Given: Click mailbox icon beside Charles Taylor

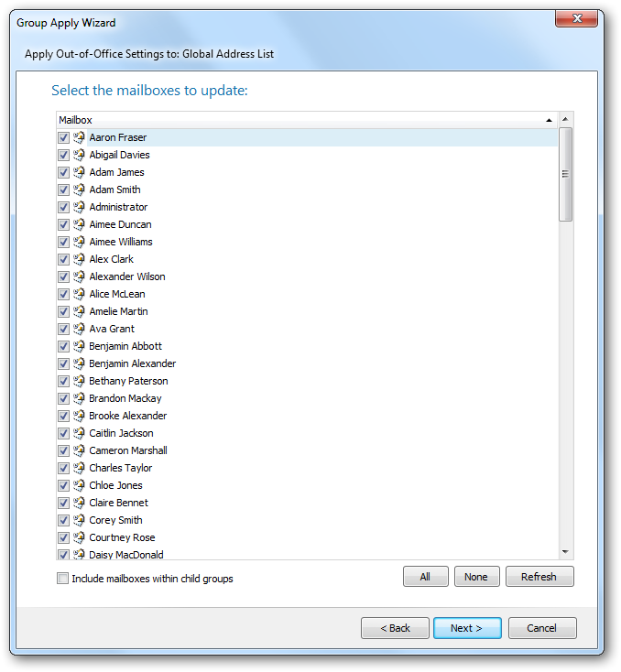Looking at the screenshot, I should pos(79,468).
